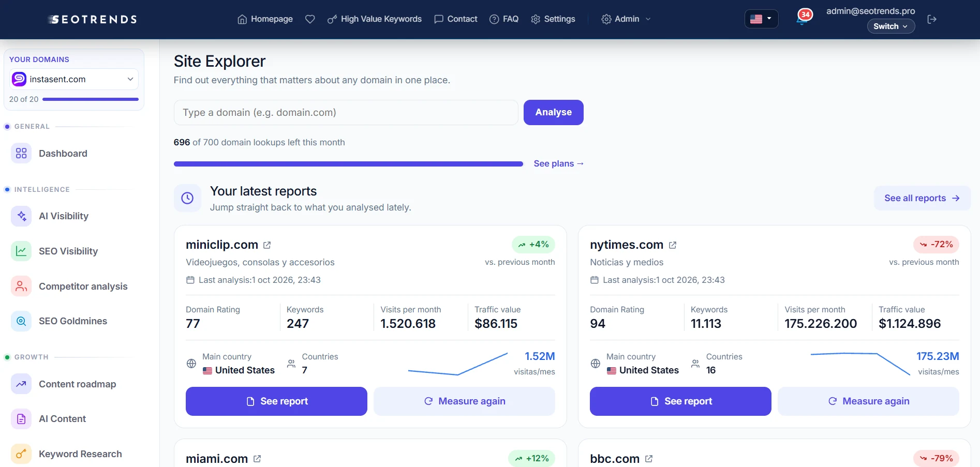980x467 pixels.
Task: Click the +12% badge on miami.com
Action: [531, 459]
